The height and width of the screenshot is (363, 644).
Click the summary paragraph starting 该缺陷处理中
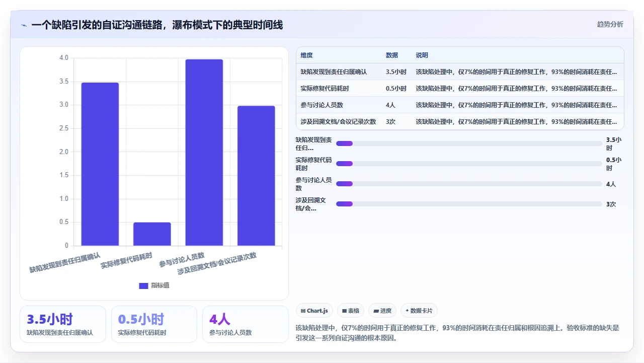coord(458,333)
